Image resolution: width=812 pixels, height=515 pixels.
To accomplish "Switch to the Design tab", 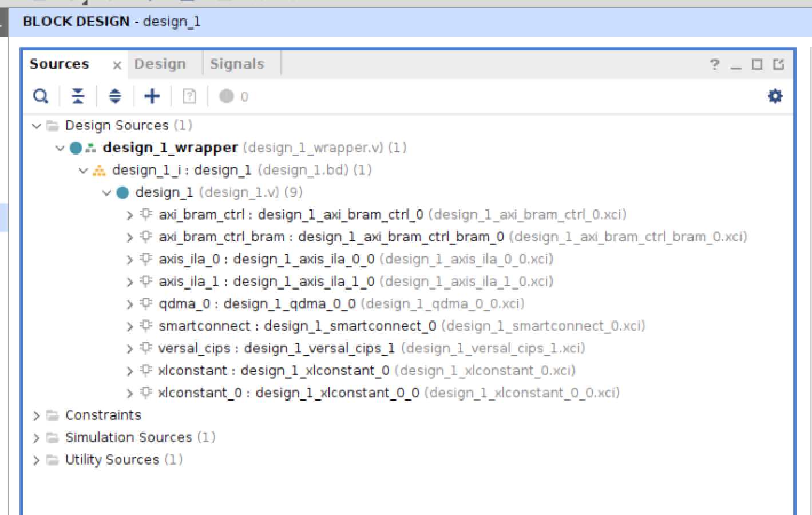I will coord(160,64).
